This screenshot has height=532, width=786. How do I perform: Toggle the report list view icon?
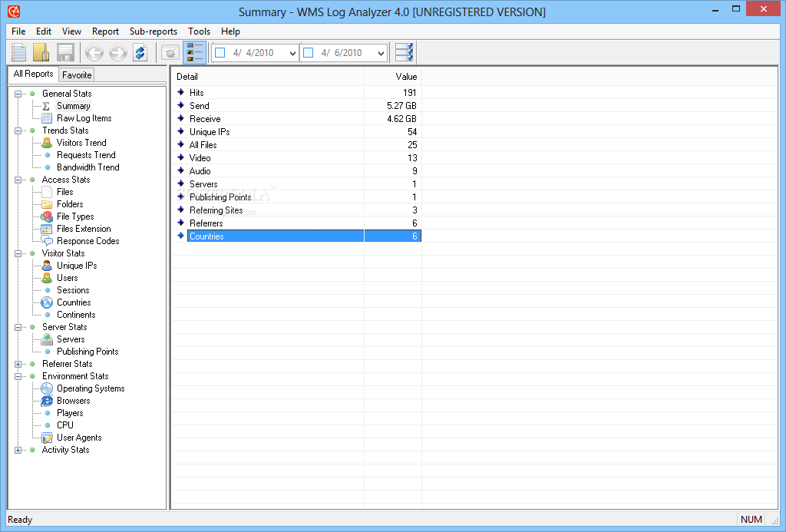point(194,53)
